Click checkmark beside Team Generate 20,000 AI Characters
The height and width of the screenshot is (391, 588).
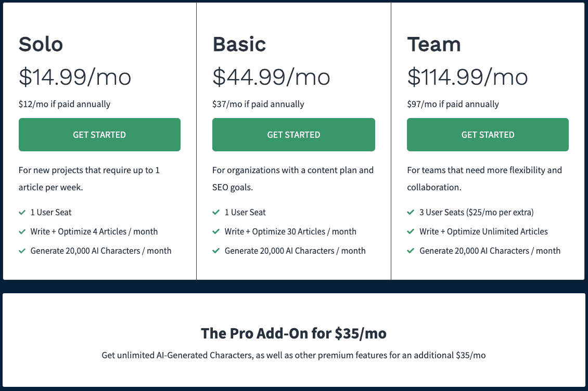[411, 251]
